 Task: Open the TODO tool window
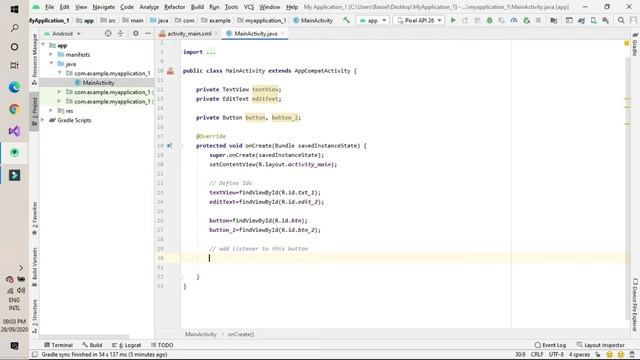point(162,345)
